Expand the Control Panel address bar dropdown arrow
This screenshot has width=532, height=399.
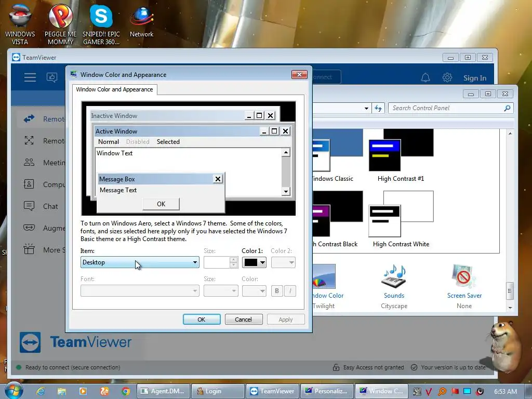point(366,108)
